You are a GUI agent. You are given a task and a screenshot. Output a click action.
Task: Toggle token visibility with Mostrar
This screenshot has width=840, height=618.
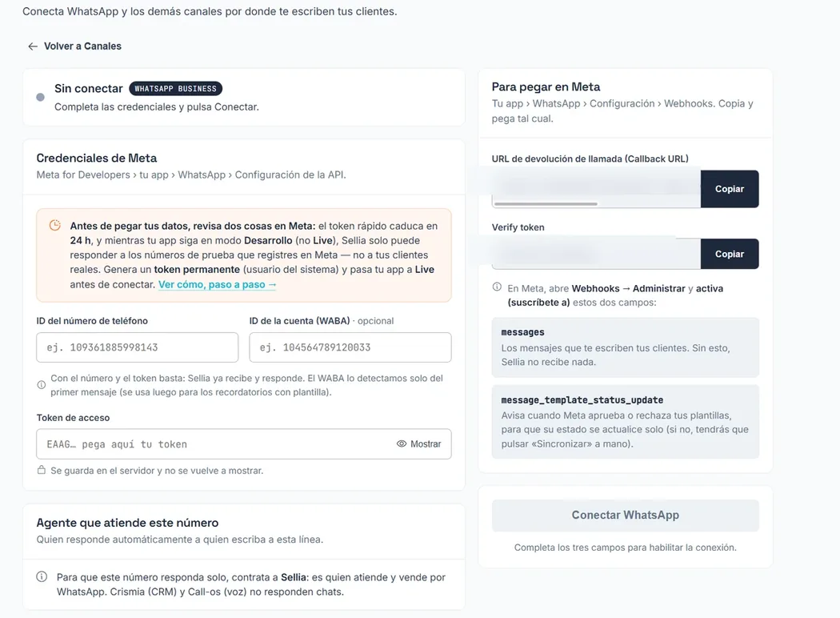pyautogui.click(x=419, y=443)
